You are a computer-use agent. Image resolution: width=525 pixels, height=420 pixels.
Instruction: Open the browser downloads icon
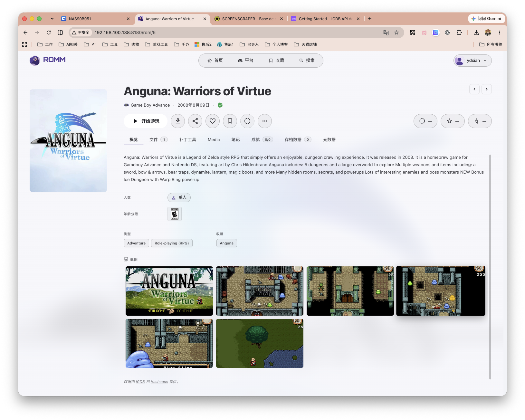[x=476, y=33]
